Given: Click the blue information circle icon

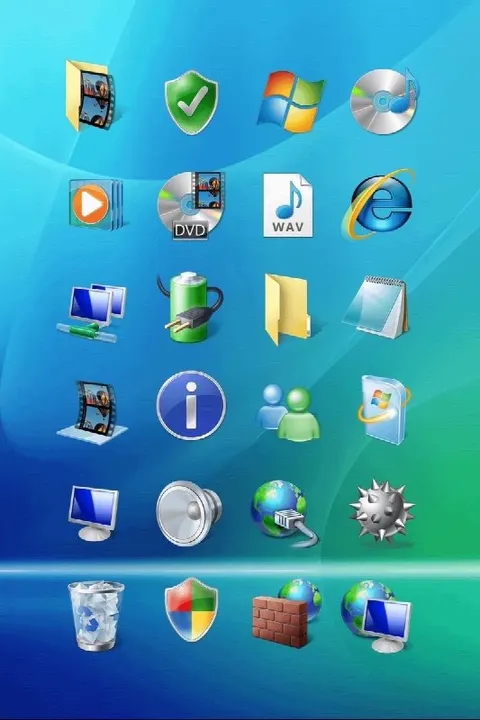Looking at the screenshot, I should [x=191, y=405].
